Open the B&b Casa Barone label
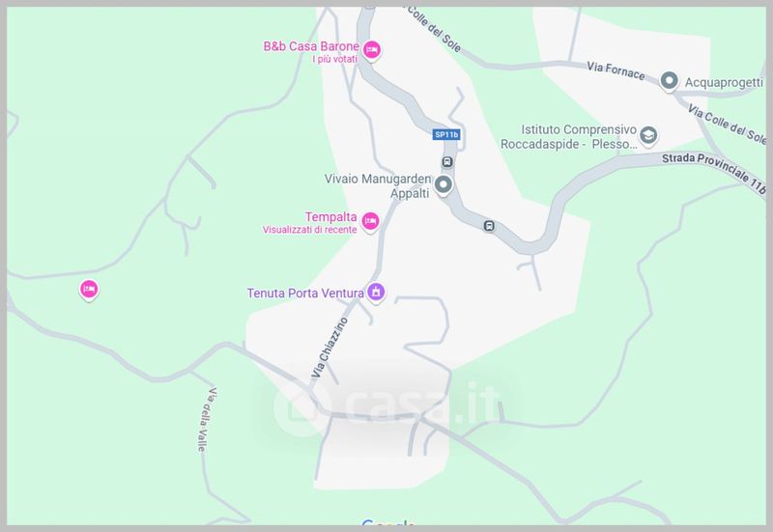Viewport: 773px width, 532px height. point(311,46)
